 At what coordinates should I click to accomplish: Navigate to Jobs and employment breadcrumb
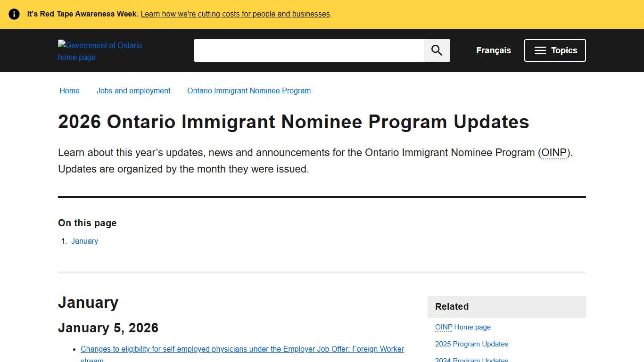133,90
